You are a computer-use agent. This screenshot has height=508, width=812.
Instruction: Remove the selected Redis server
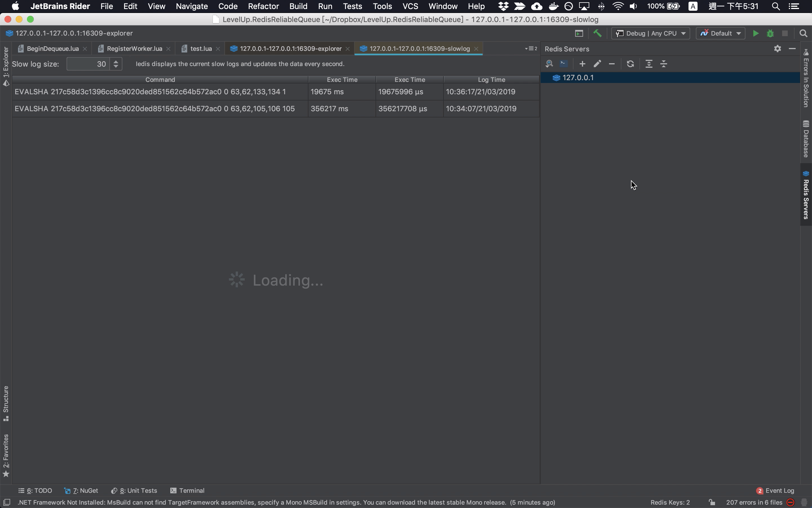point(612,64)
